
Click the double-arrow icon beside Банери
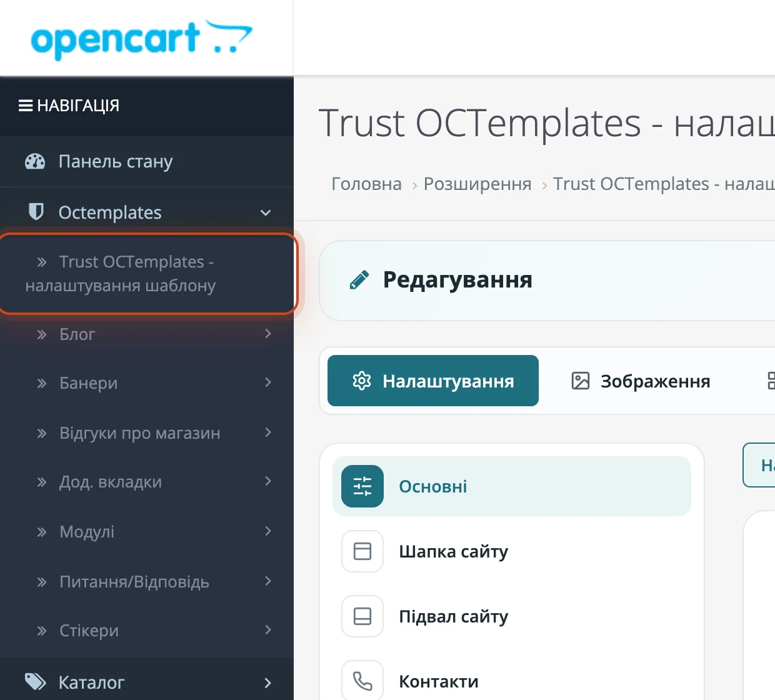click(42, 383)
